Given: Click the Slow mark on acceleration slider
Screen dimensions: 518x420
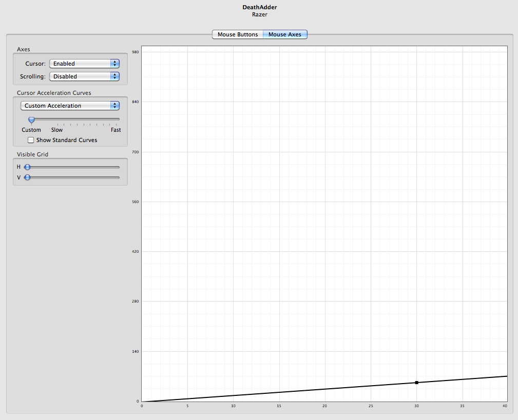Looking at the screenshot, I should click(x=57, y=124).
